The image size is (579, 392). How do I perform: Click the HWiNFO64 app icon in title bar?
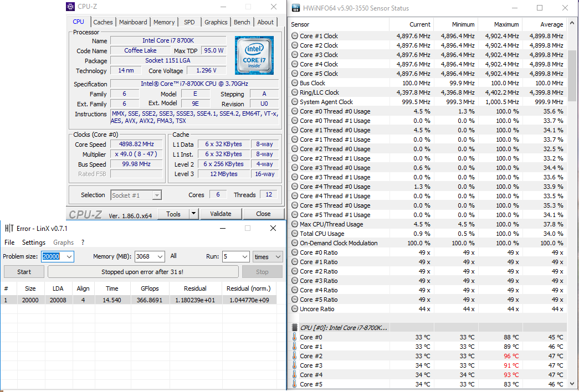295,8
